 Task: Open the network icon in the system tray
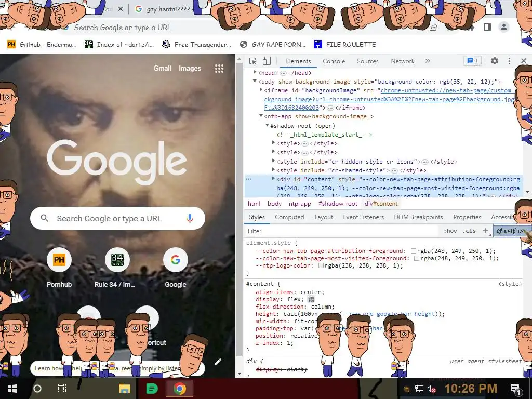[419, 389]
